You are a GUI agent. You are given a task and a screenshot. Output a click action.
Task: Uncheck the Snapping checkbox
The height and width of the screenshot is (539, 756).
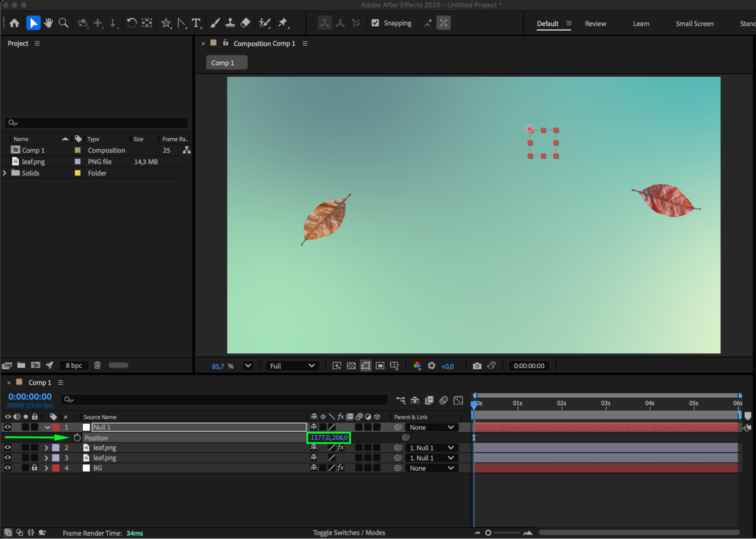click(x=375, y=23)
